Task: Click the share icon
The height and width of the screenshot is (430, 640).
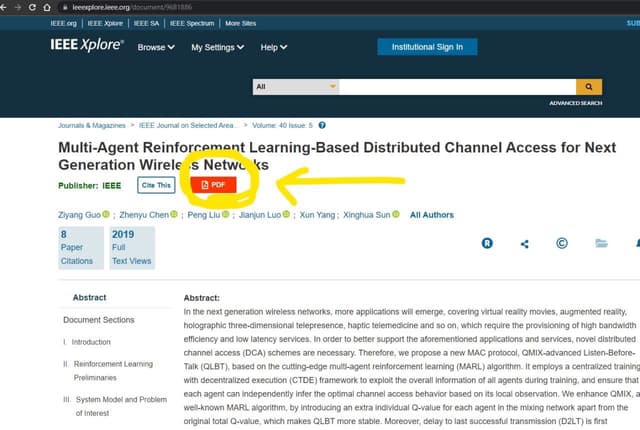Action: point(525,243)
